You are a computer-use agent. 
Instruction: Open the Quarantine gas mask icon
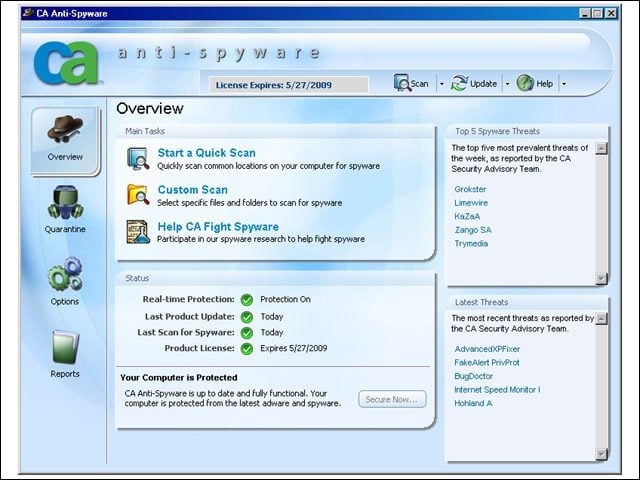tap(65, 202)
